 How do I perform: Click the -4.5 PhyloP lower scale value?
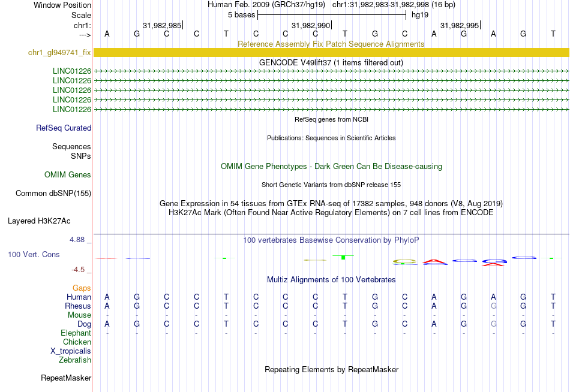tap(78, 270)
